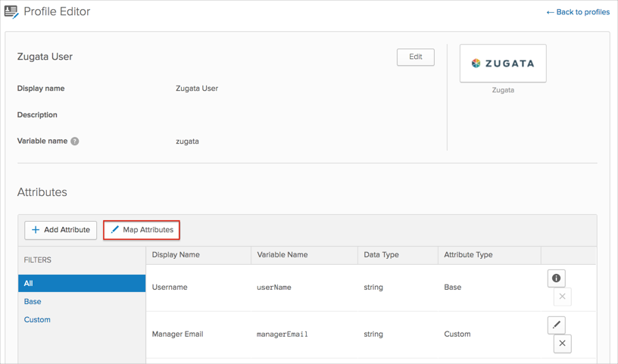Screen dimensions: 618x364
Task: Click the disabled X icon for Username
Action: click(562, 297)
